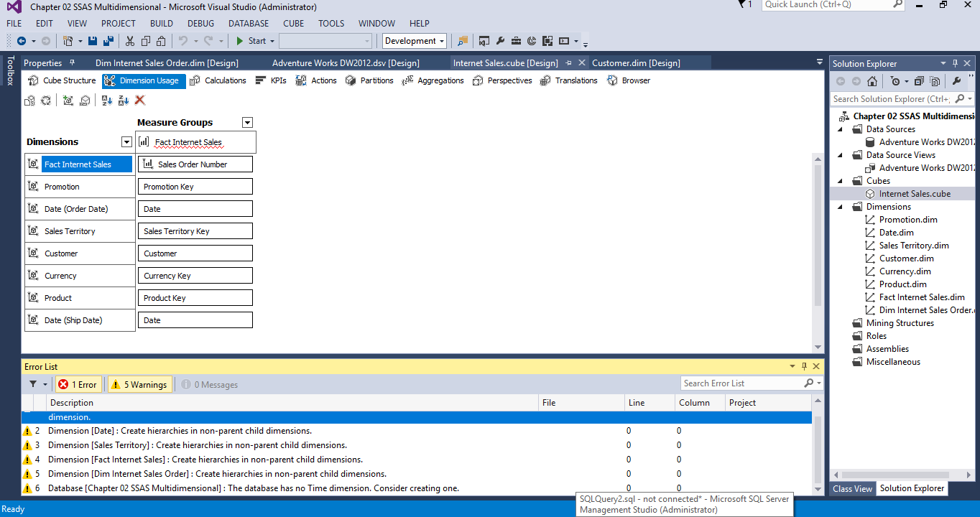
Task: Open the Toolbox side panel
Action: (x=10, y=70)
